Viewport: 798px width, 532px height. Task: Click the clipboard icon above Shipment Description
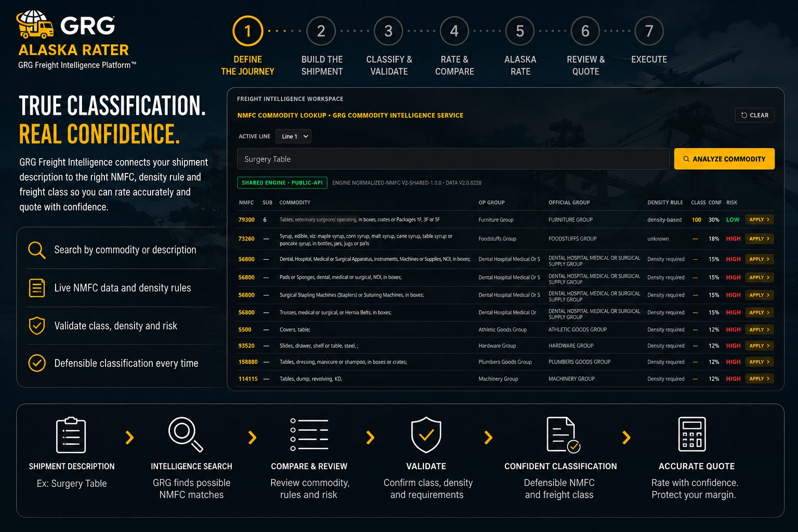coord(71,435)
